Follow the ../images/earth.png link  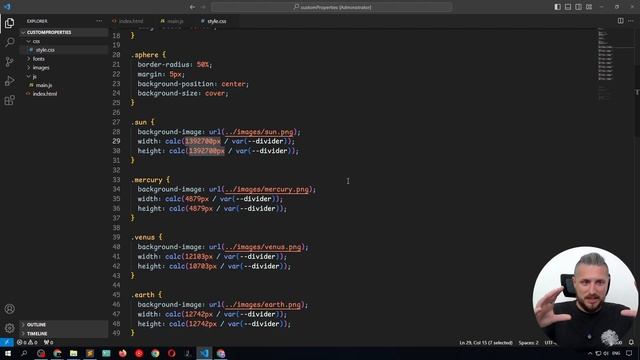click(x=263, y=304)
